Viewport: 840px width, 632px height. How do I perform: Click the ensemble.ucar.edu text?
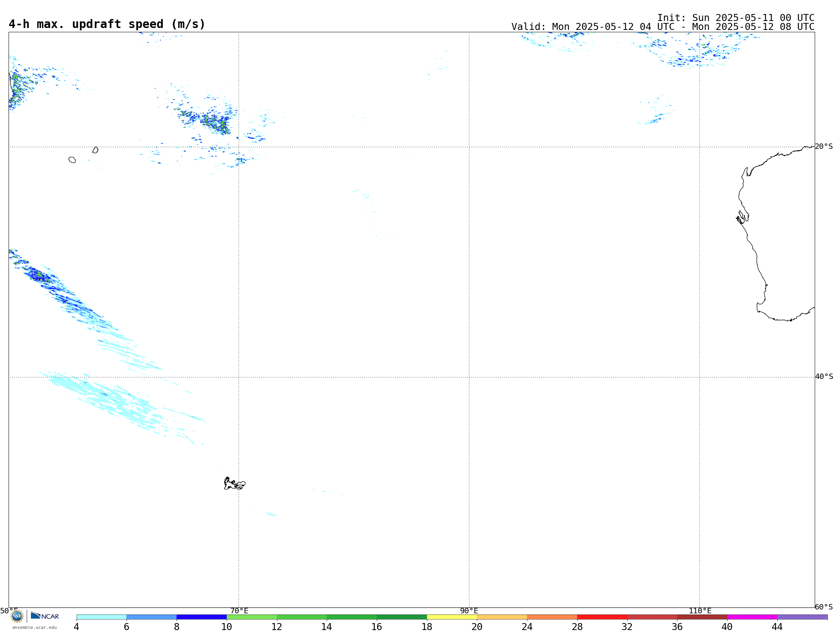pyautogui.click(x=34, y=627)
